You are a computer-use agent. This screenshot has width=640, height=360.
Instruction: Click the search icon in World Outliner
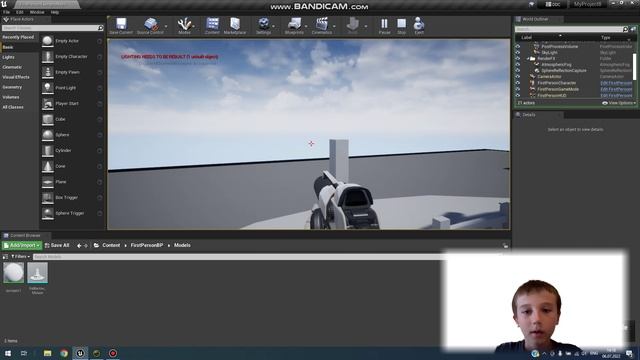(x=625, y=29)
